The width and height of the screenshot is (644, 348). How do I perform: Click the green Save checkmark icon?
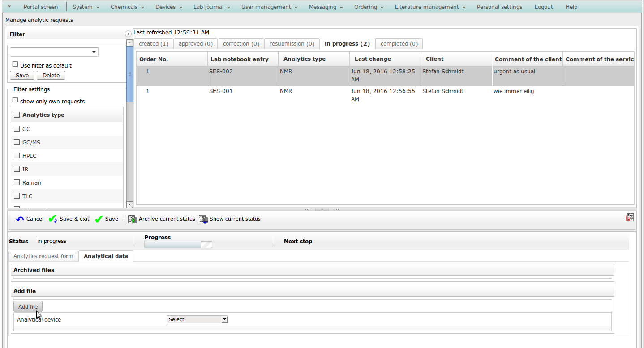pyautogui.click(x=99, y=219)
